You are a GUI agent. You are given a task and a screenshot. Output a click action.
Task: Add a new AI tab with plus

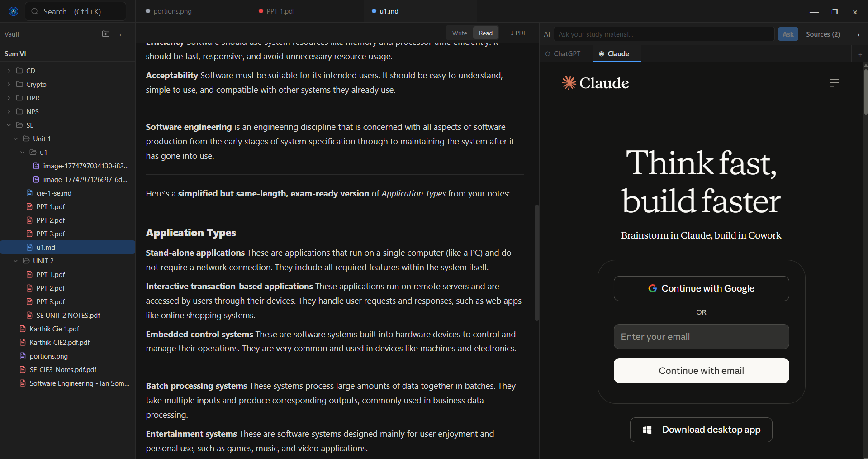click(x=860, y=54)
